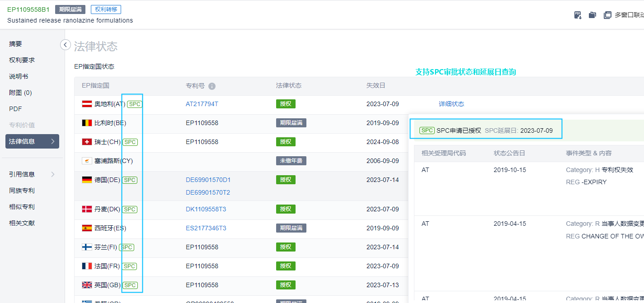The image size is (644, 303).
Task: Open patent link AT217794T
Action: (x=202, y=104)
